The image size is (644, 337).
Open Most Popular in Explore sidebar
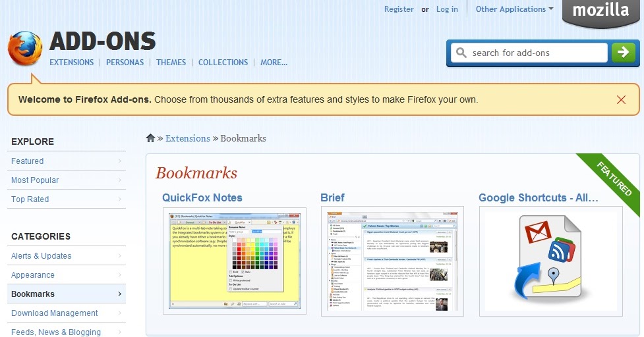(x=67, y=180)
